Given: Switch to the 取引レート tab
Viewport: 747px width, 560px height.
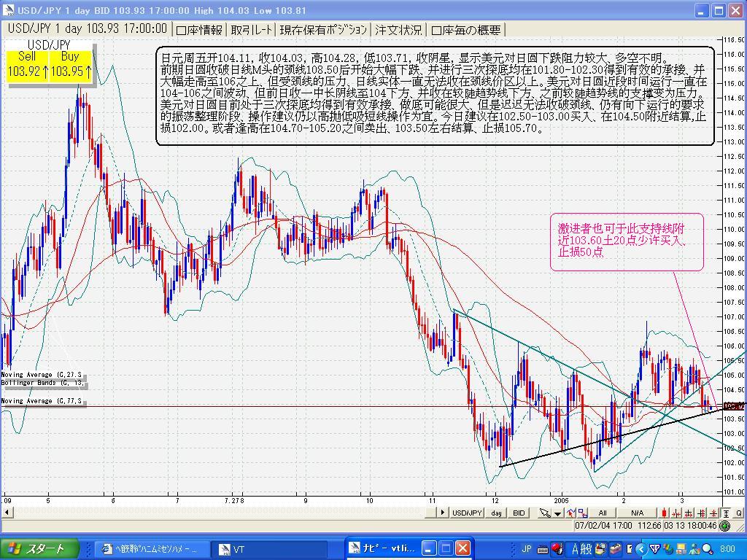Looking at the screenshot, I should [x=252, y=30].
